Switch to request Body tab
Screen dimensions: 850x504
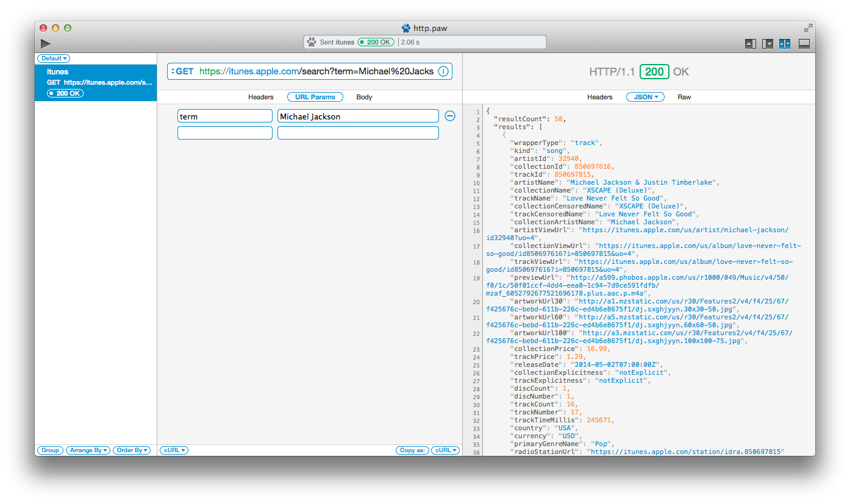click(364, 97)
